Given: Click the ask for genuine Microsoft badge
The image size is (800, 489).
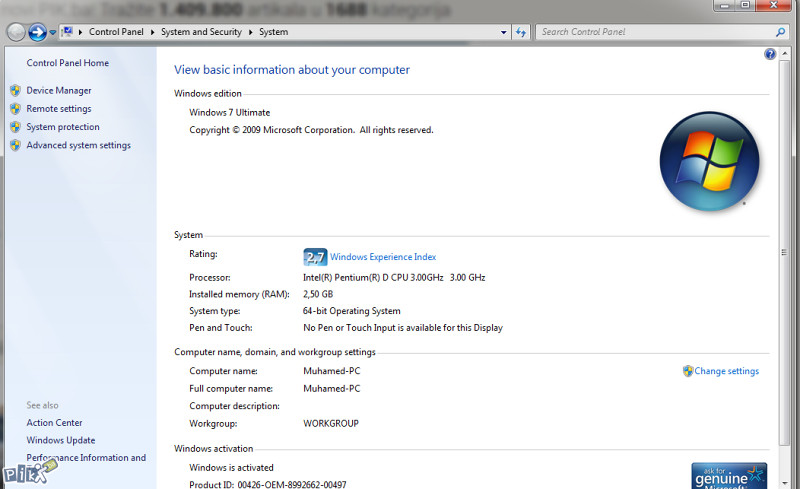Looking at the screenshot, I should pyautogui.click(x=729, y=476).
